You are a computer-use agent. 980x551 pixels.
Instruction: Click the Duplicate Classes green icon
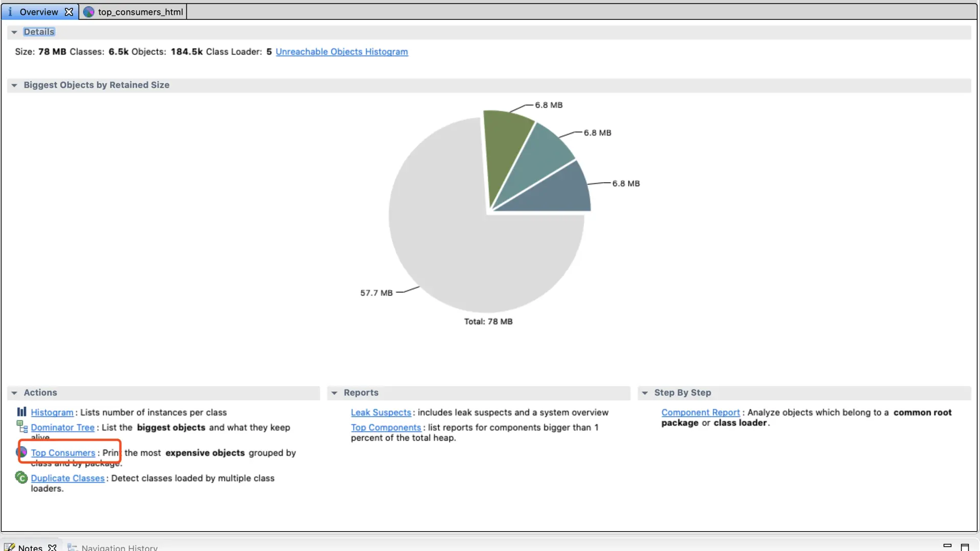[x=21, y=477]
